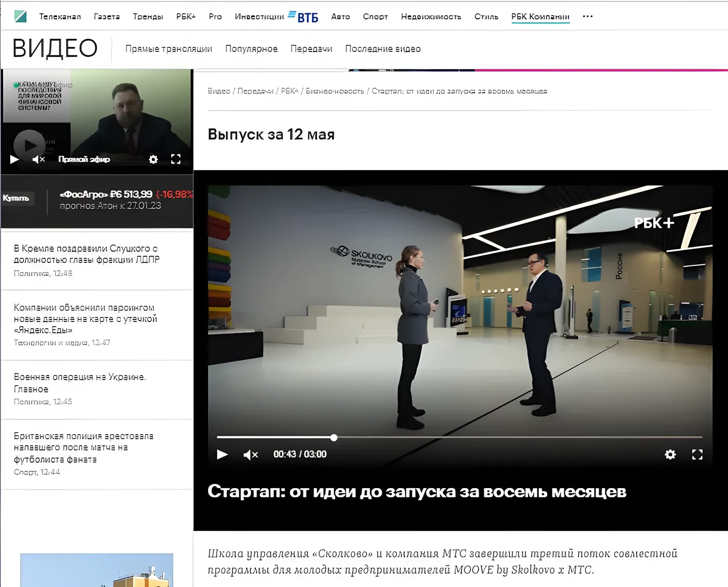The image size is (728, 587).
Task: Unmute the live broadcast mini player
Action: coord(39,159)
